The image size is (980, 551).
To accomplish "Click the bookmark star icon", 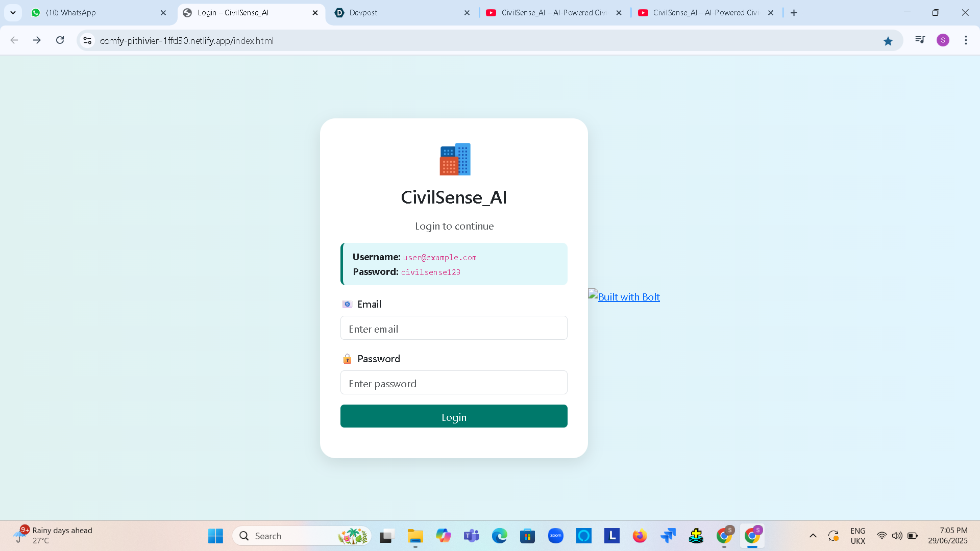I will pos(888,41).
